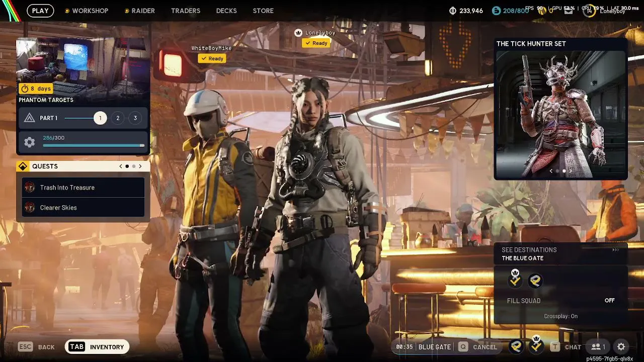The height and width of the screenshot is (362, 644).
Task: Show next store set with right arrow
Action: click(570, 171)
